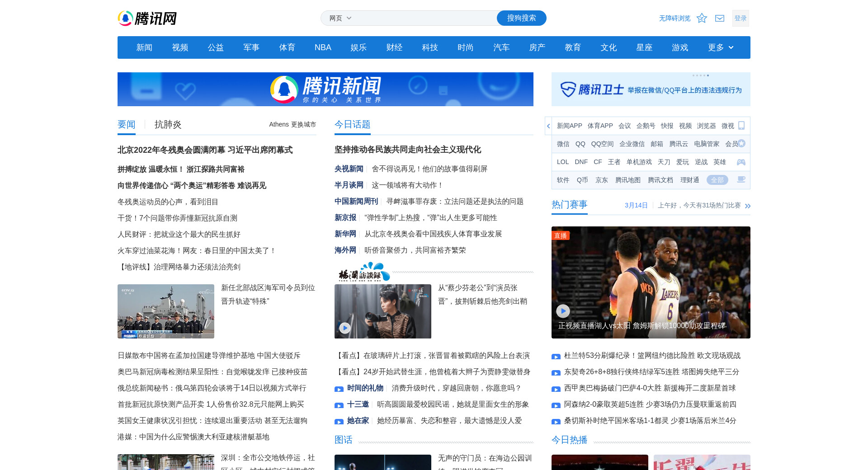Play the 杨澜访谈录 interview video thumbnail

(345, 328)
